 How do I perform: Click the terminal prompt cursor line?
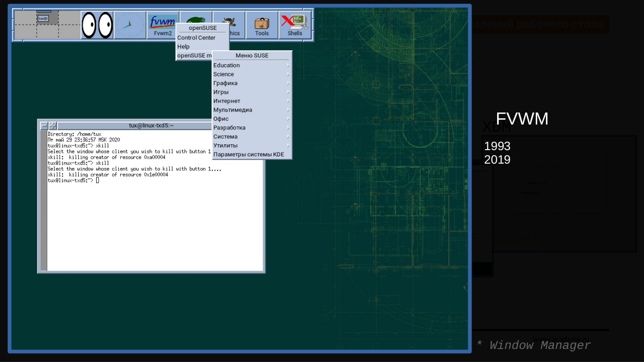click(x=73, y=181)
